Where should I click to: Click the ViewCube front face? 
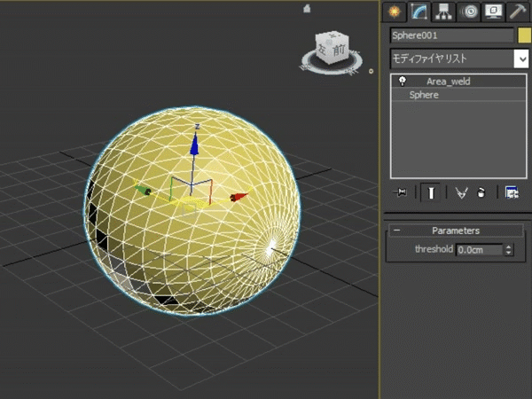coord(340,51)
